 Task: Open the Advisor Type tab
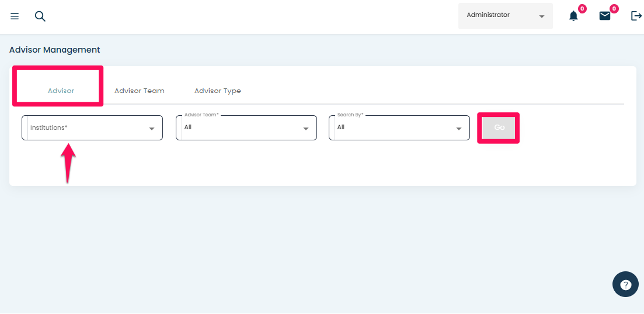[218, 91]
